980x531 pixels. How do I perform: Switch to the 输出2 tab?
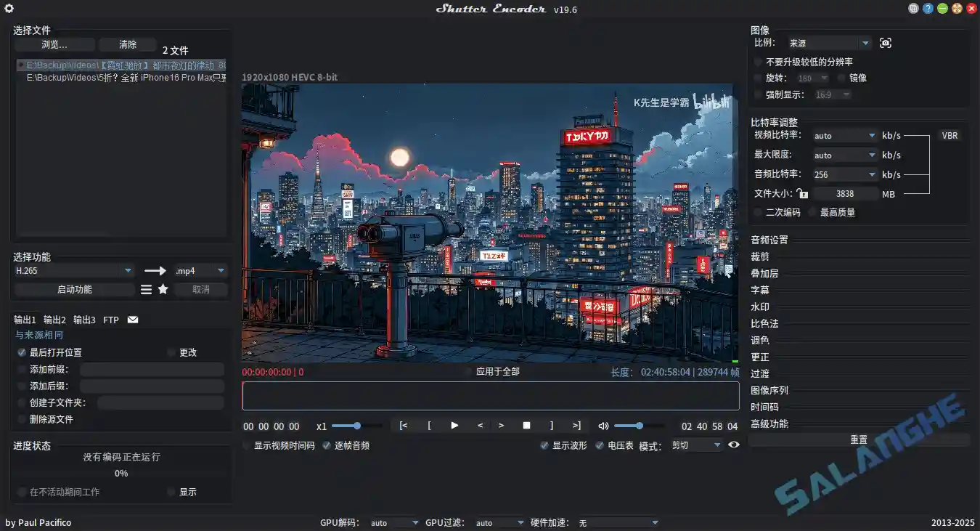pos(54,319)
